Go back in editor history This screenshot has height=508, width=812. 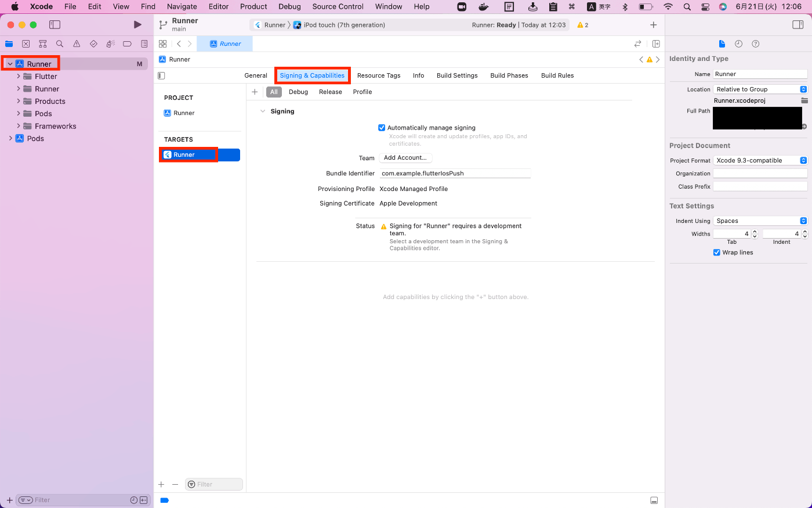(x=179, y=44)
